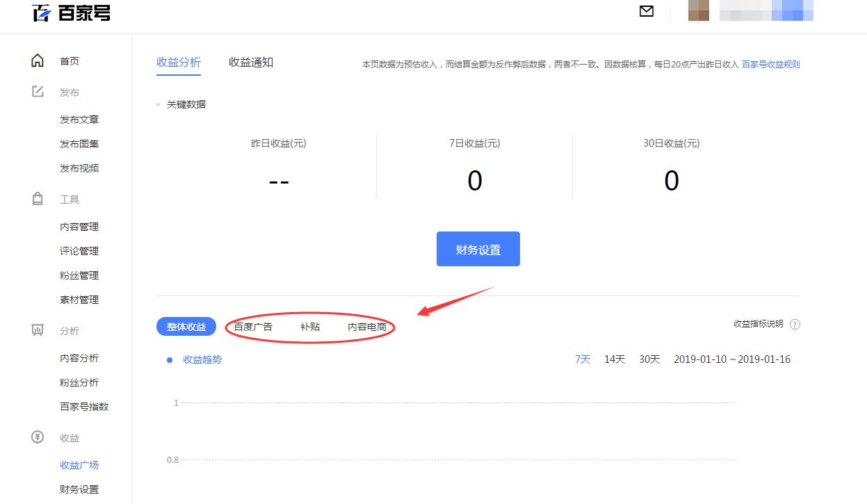Screen dimensions: 867x504
Task: Switch to the 收益通知 tab
Action: click(251, 62)
